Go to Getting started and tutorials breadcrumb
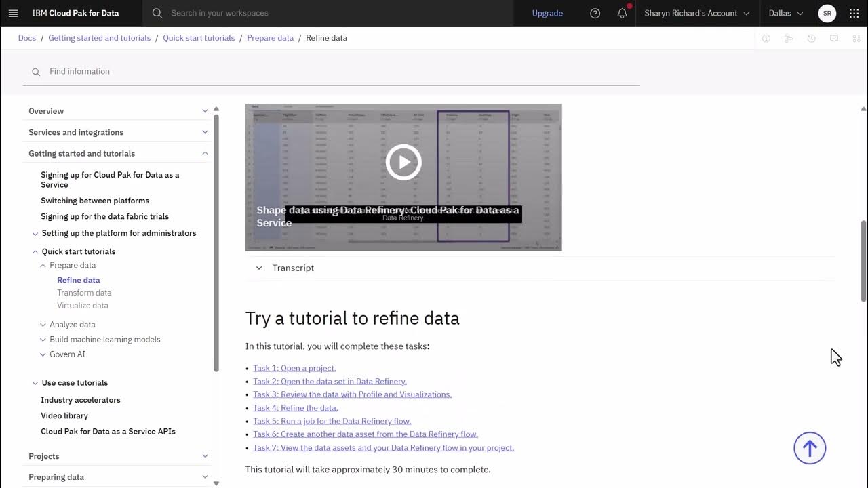 [100, 38]
